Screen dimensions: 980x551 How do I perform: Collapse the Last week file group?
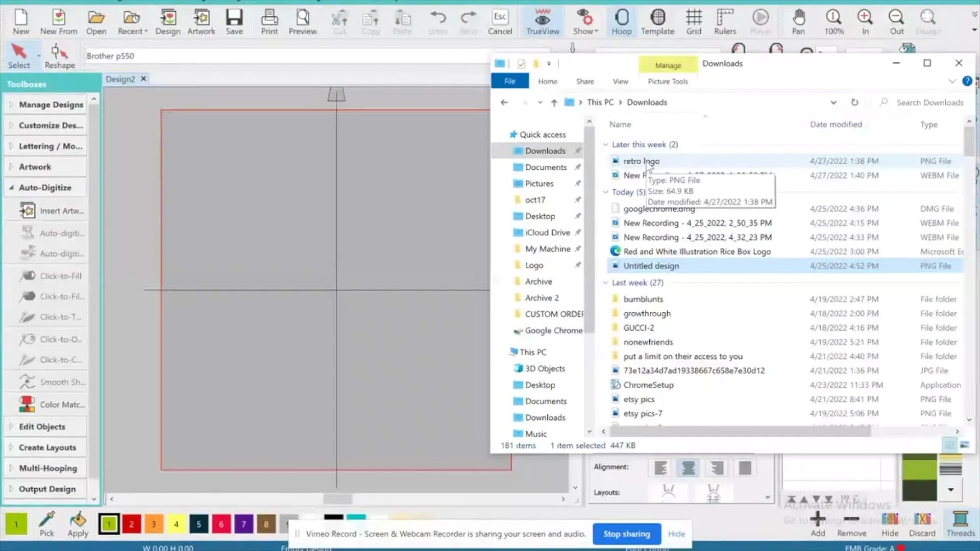[606, 283]
